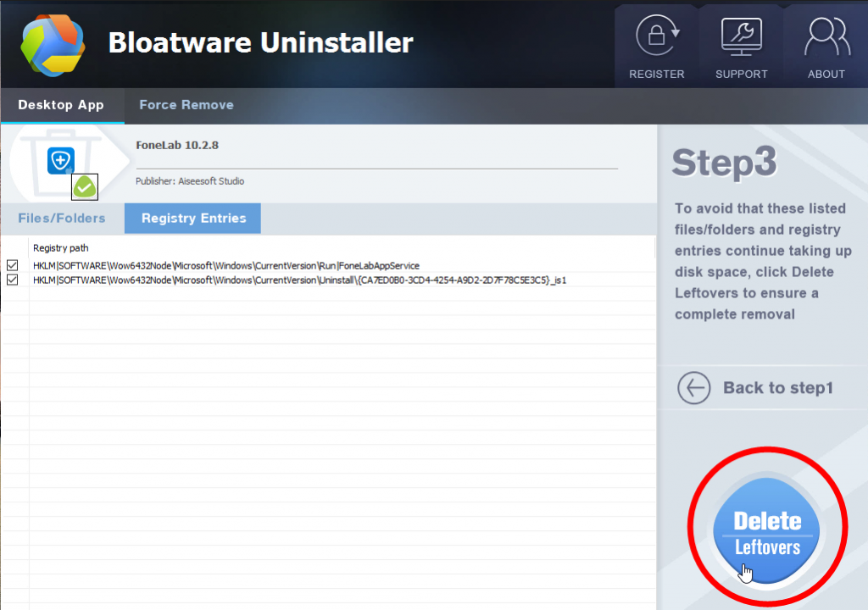Toggle checkbox for the Uninstall registry key
The image size is (868, 610).
12,280
